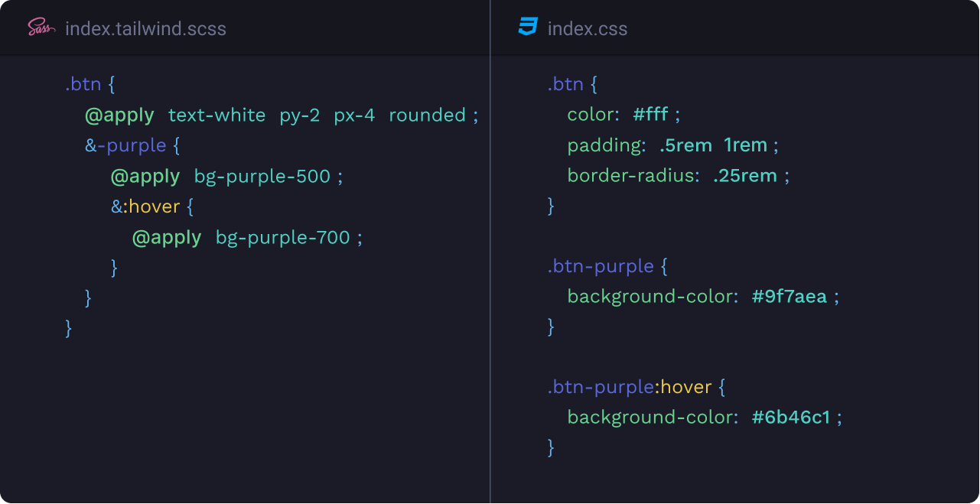
Task: Click the &:hover nested selector
Action: [x=145, y=206]
